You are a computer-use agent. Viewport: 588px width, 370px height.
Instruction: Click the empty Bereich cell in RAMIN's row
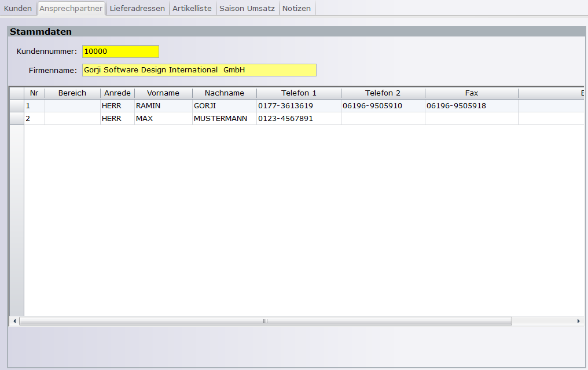(72, 106)
